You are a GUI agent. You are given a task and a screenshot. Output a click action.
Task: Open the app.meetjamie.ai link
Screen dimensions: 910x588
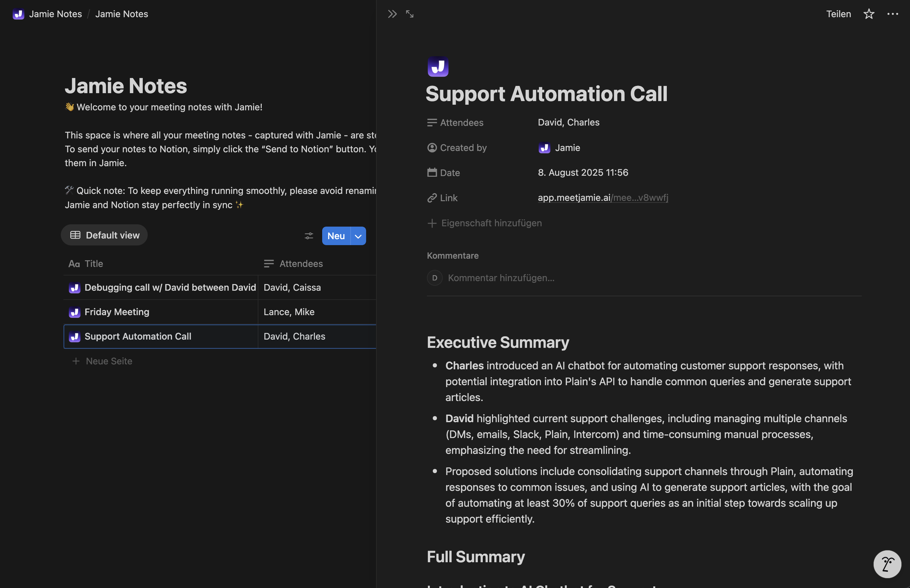603,198
